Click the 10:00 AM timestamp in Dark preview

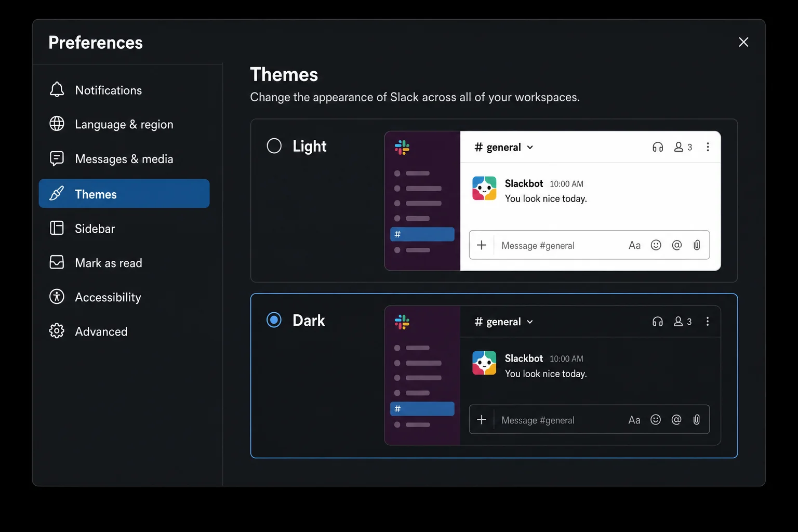point(566,359)
